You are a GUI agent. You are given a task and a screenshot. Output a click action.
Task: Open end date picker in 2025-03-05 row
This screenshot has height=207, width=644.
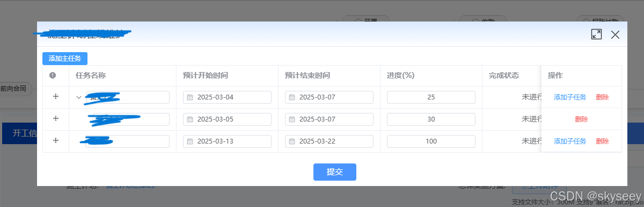click(x=329, y=119)
